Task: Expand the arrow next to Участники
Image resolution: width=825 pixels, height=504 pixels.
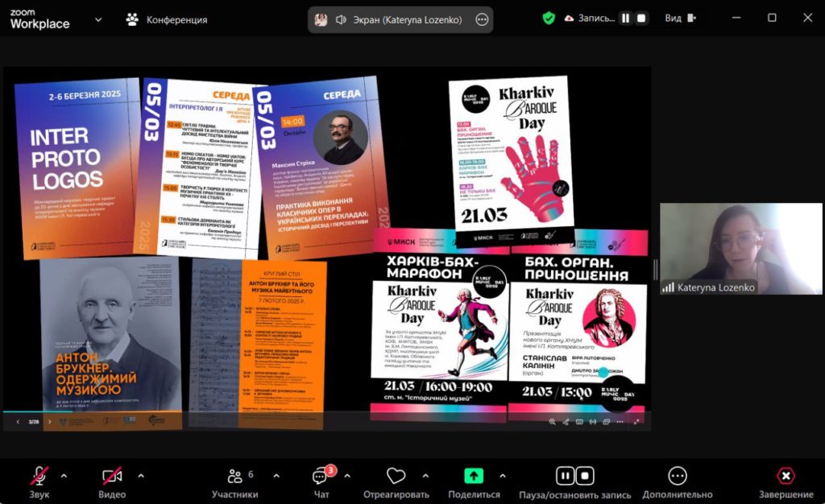Action: coord(276,476)
